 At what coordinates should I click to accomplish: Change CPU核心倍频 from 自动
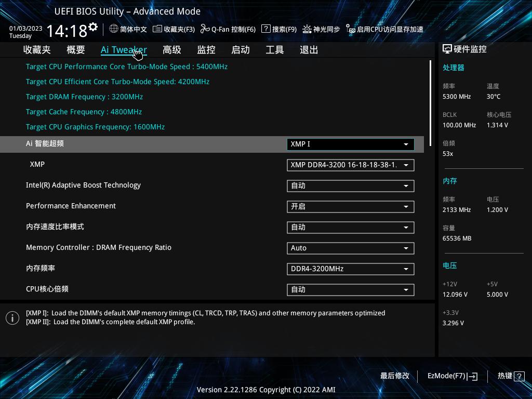click(350, 289)
